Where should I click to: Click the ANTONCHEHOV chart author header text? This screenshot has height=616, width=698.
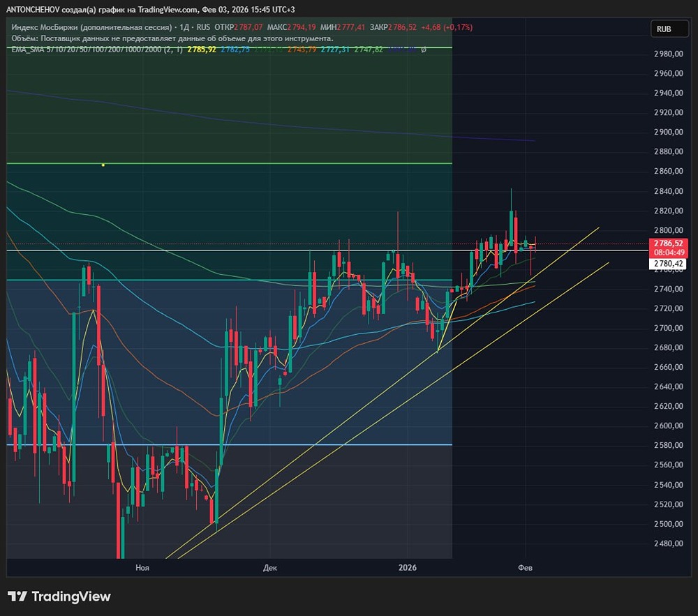click(151, 9)
